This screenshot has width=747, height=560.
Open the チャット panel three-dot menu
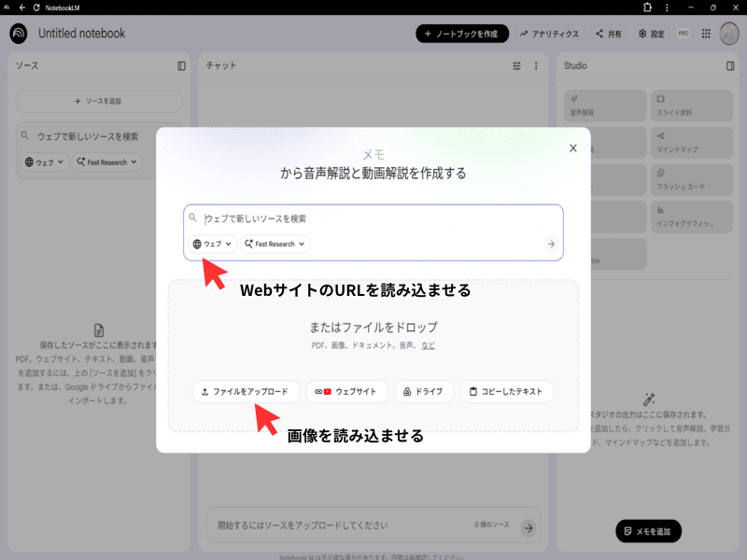click(x=536, y=65)
